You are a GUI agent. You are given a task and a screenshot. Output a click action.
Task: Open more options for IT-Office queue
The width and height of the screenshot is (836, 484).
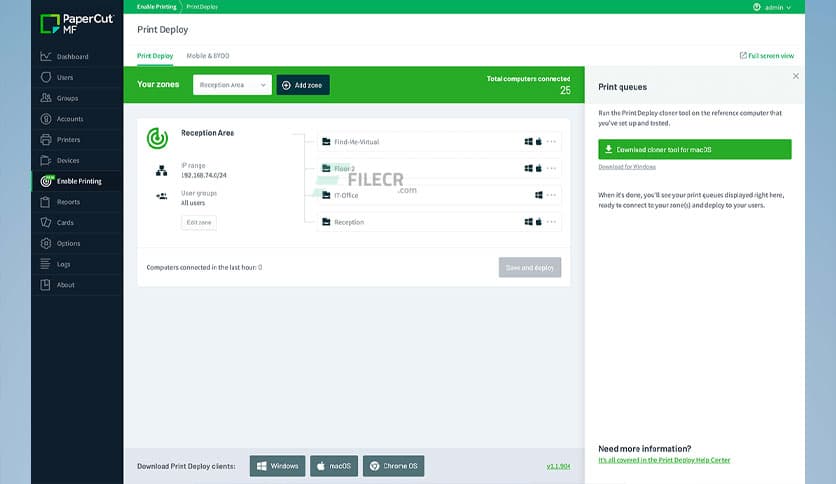[551, 195]
